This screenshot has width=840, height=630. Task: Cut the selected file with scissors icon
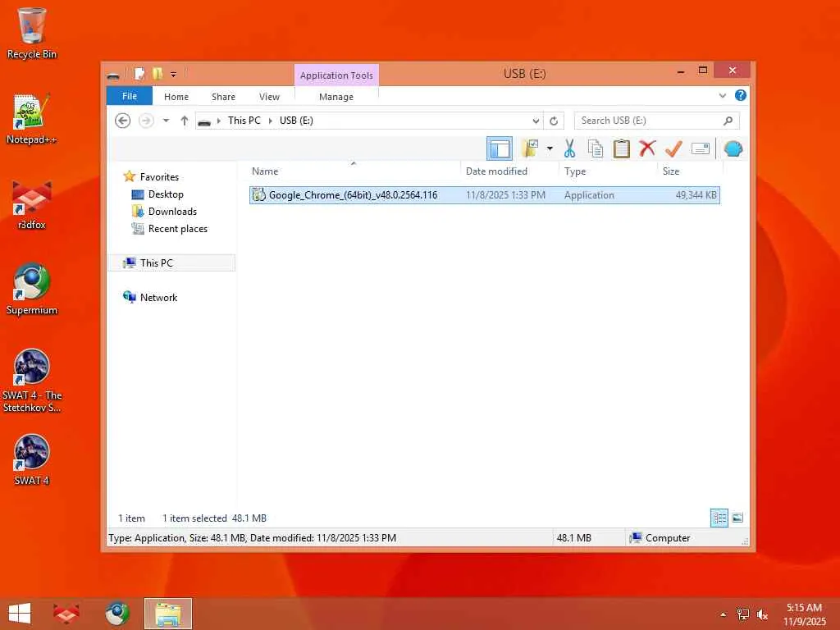[x=569, y=148]
